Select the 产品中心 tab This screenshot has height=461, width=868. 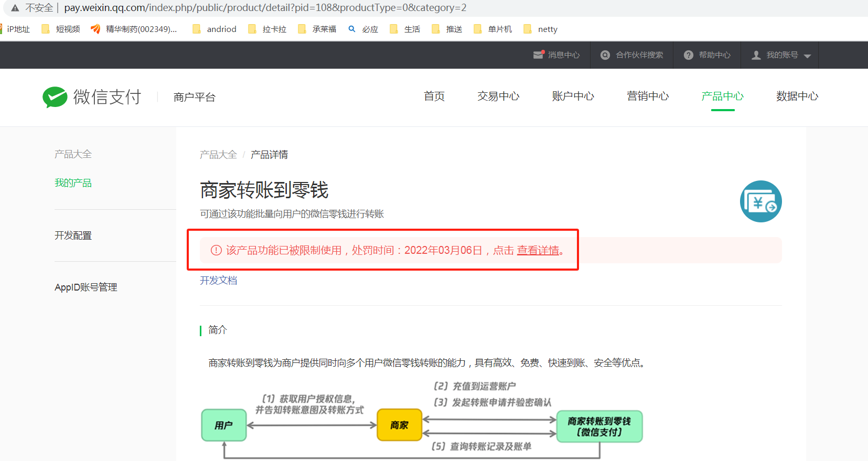coord(723,97)
